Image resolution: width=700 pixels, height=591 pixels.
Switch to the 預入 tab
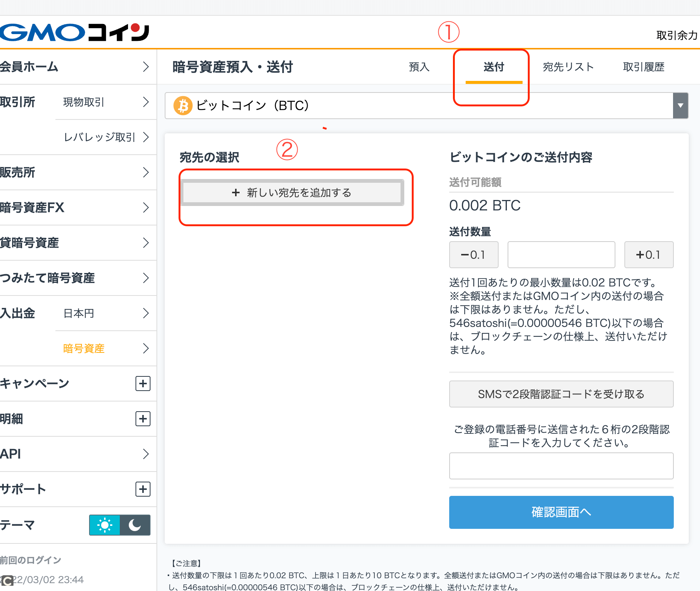tap(419, 67)
